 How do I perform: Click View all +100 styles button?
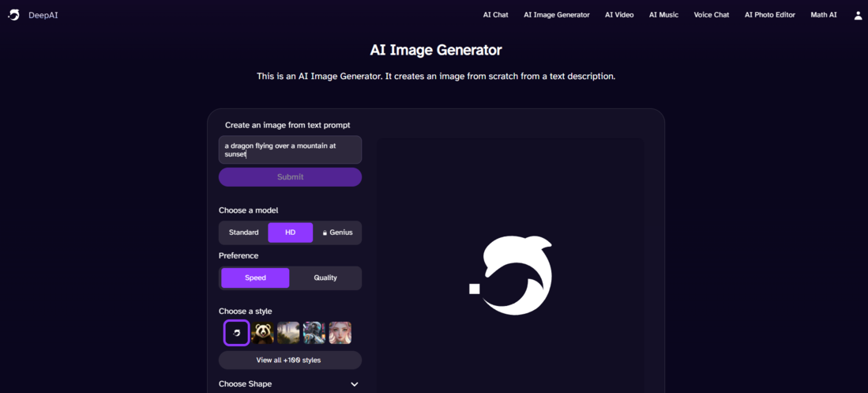pos(290,361)
